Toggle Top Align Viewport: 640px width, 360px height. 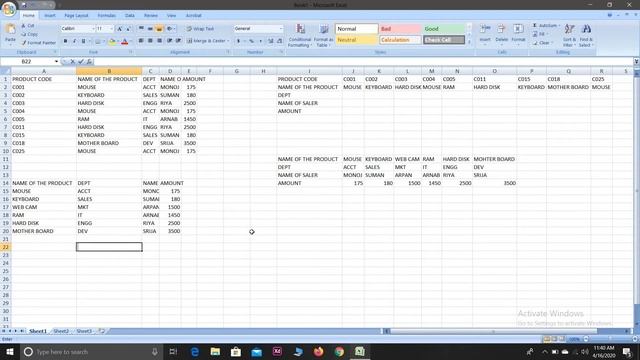tap(141, 29)
